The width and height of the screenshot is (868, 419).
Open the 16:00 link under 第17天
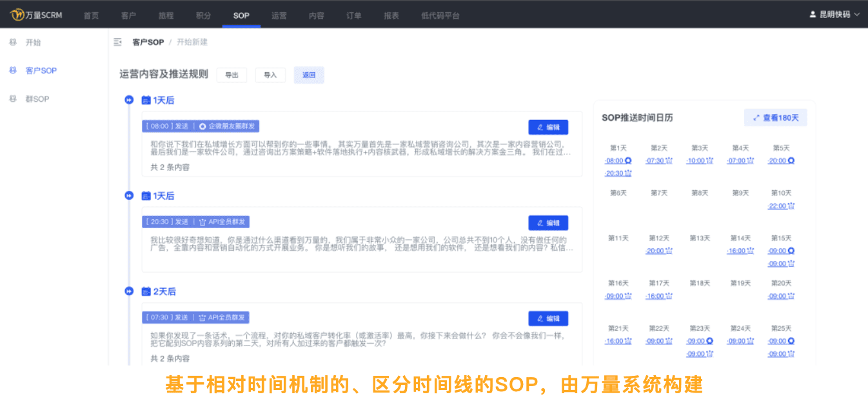(659, 296)
